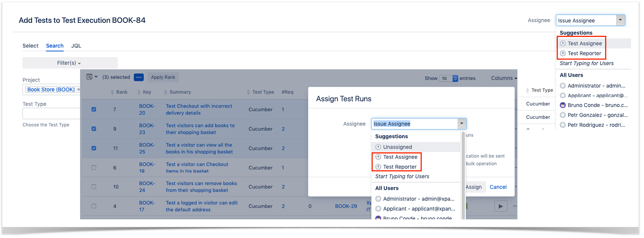Image resolution: width=644 pixels, height=238 pixels.
Task: Click the Test Reporter icon in Assign Test Runs dialog
Action: (x=378, y=167)
